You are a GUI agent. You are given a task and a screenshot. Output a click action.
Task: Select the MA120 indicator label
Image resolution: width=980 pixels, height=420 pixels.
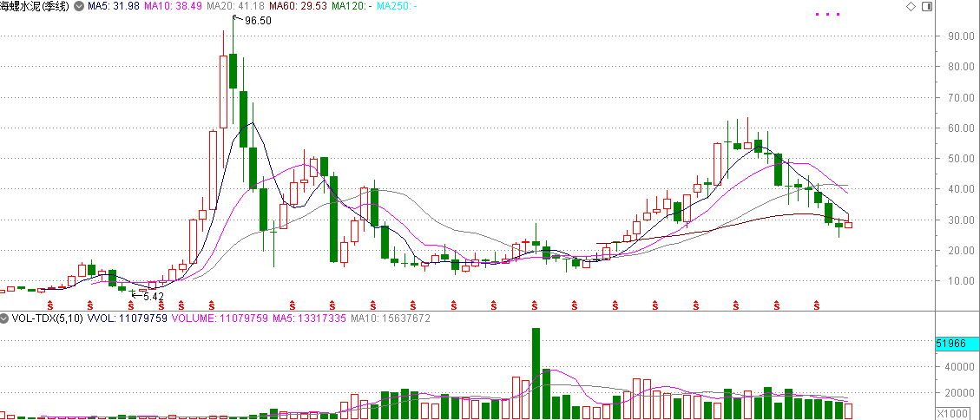pyautogui.click(x=352, y=6)
